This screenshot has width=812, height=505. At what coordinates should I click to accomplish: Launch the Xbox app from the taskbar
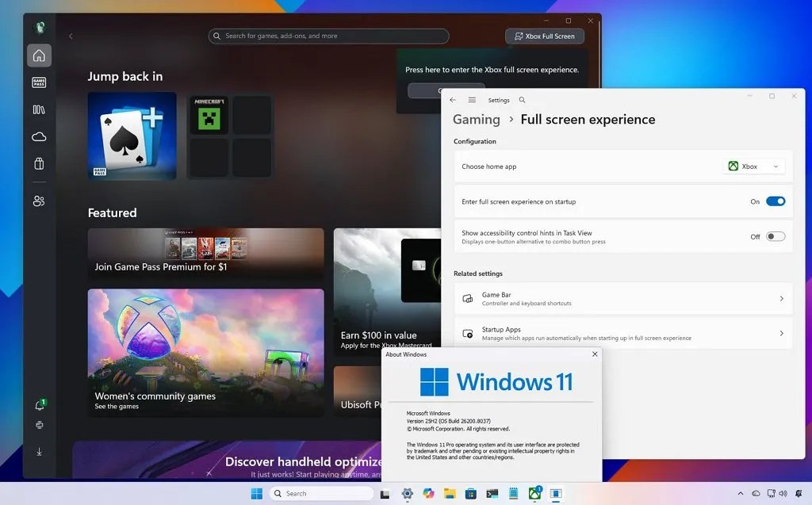coord(535,493)
